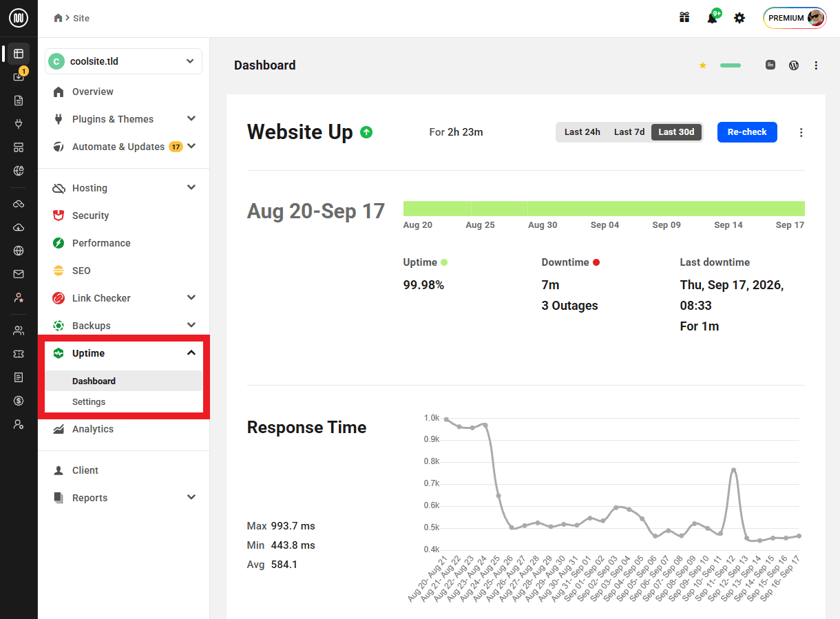840x619 pixels.
Task: Open the mail icon in black sidebar
Action: click(x=19, y=274)
